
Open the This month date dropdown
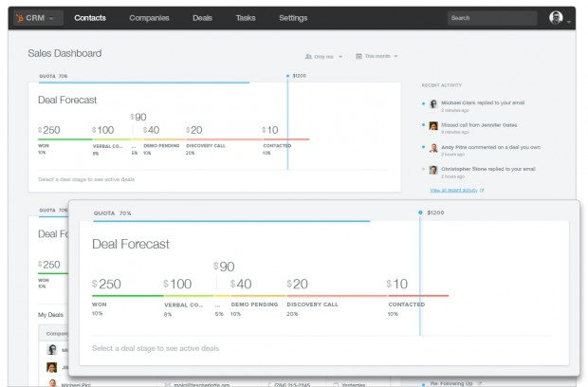click(377, 56)
